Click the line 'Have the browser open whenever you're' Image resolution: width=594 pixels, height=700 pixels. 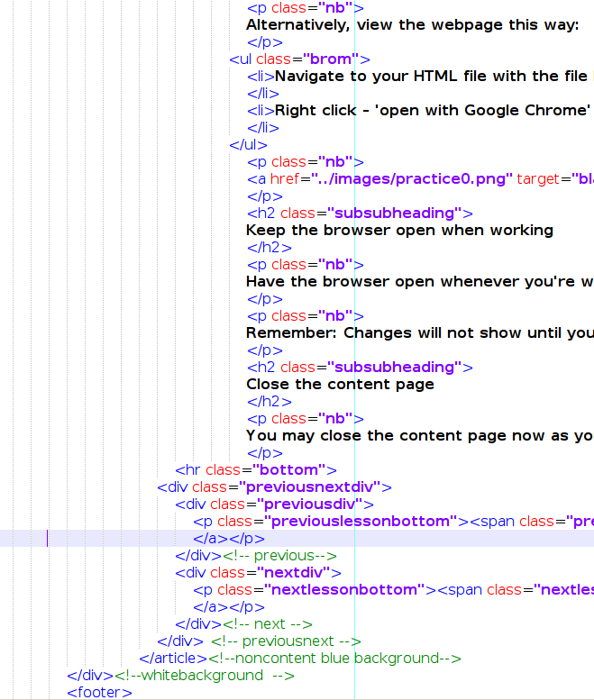(420, 282)
